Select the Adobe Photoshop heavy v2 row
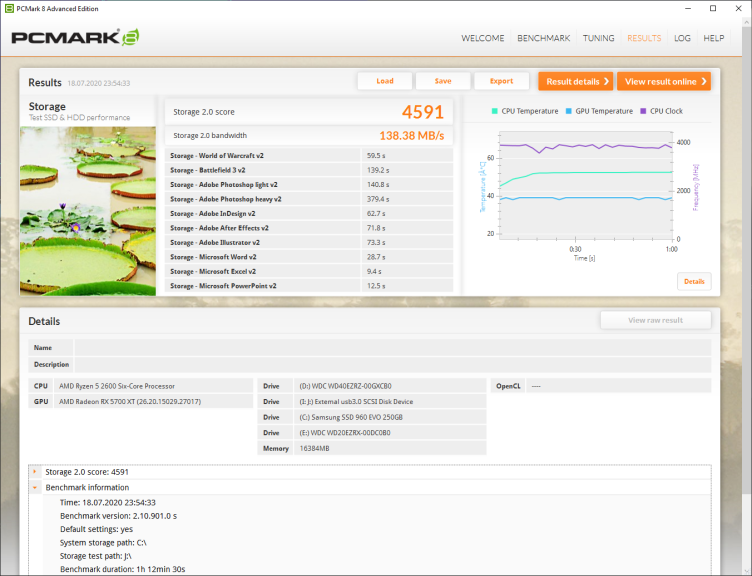The height and width of the screenshot is (576, 752). coord(309,199)
